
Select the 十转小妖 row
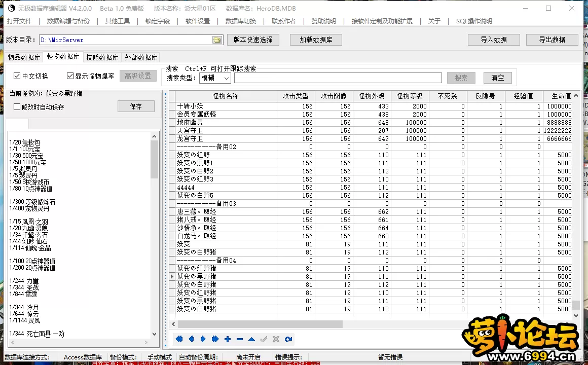click(374, 106)
